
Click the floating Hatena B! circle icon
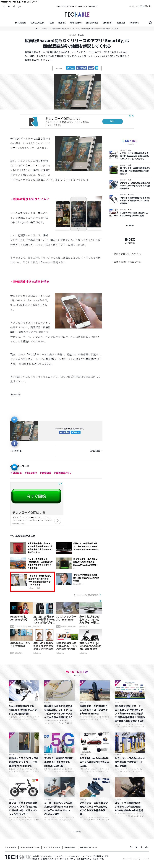pos(14,467)
